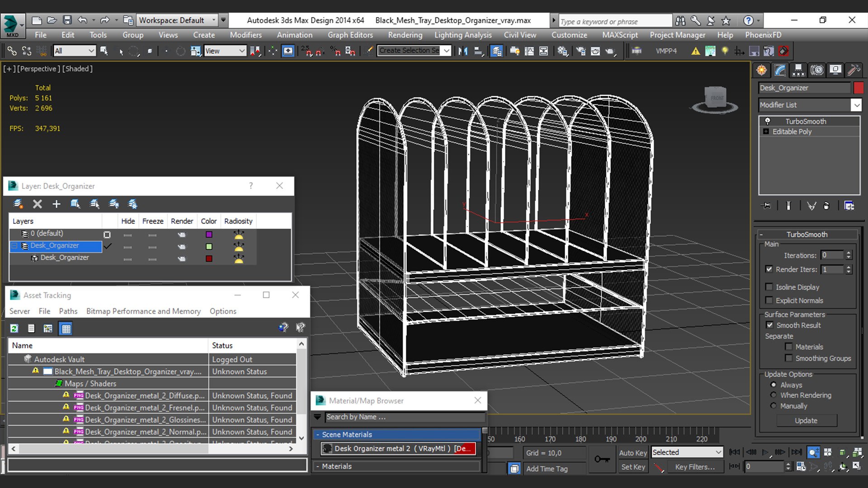Click Go to End playback button
This screenshot has width=868, height=488.
coord(797,452)
